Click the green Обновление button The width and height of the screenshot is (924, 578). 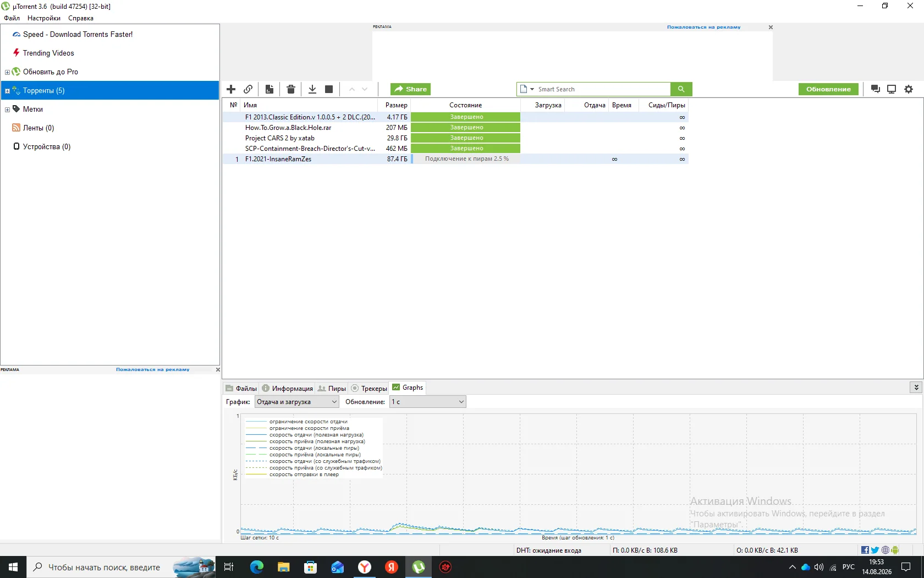click(828, 89)
